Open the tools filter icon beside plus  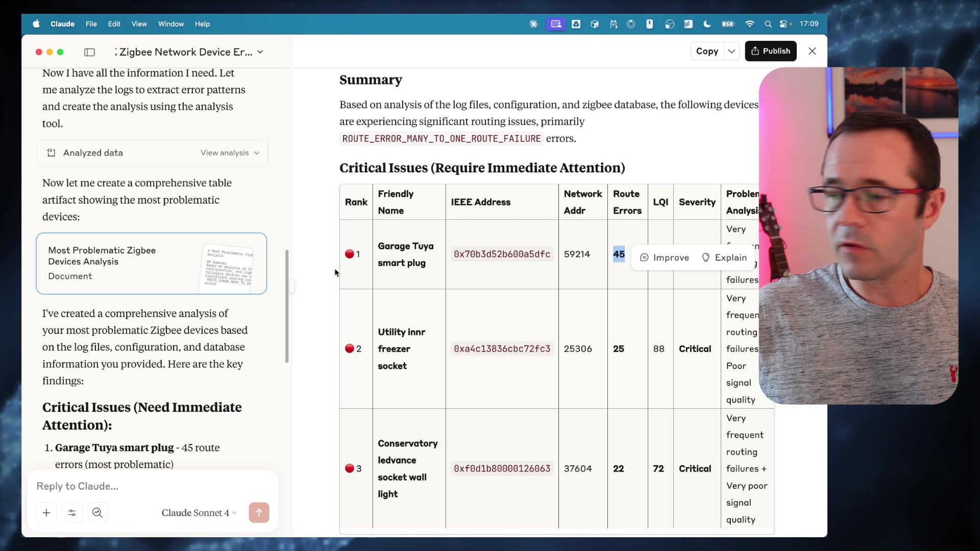[x=72, y=513]
